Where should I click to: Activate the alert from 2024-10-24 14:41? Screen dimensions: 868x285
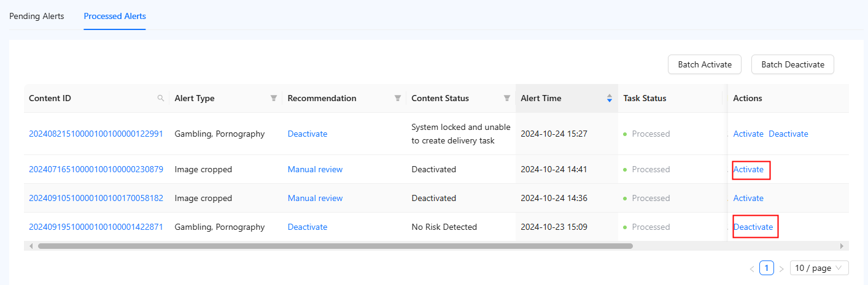(x=748, y=169)
